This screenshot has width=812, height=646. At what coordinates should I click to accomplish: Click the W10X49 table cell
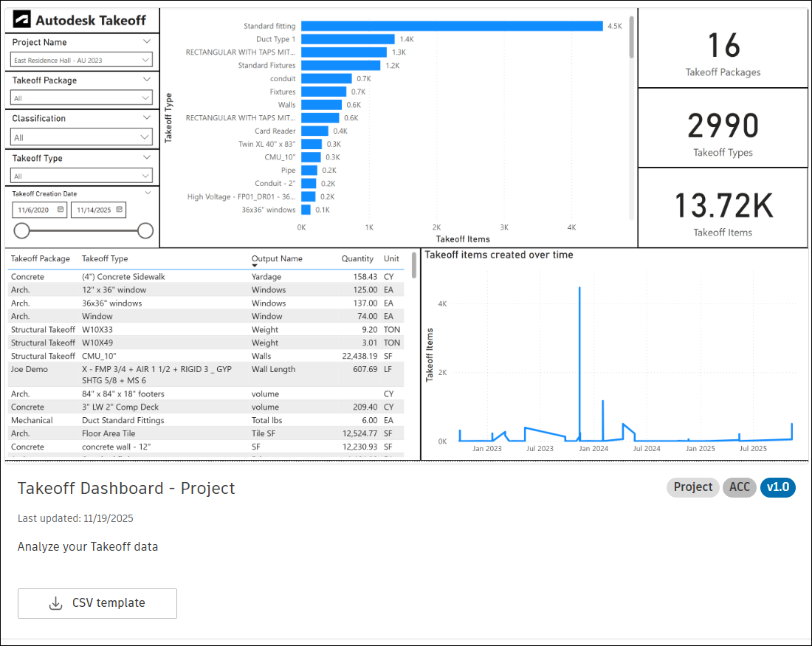tap(97, 343)
